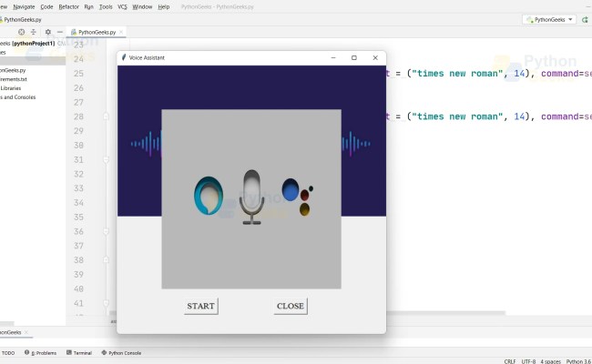Open the PythonGeeks run configuration dropdown
This screenshot has height=364, width=592.
[x=549, y=20]
